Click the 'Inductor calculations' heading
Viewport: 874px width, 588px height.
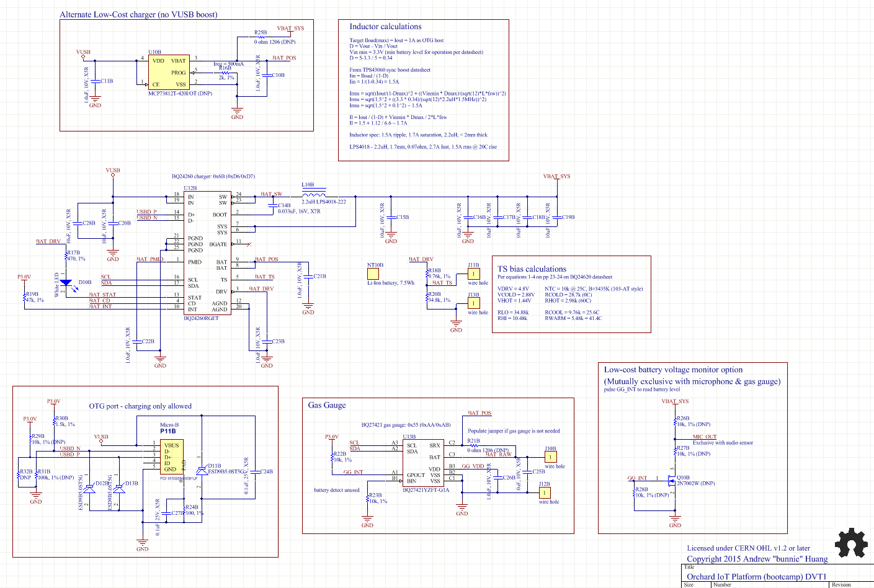pyautogui.click(x=385, y=27)
